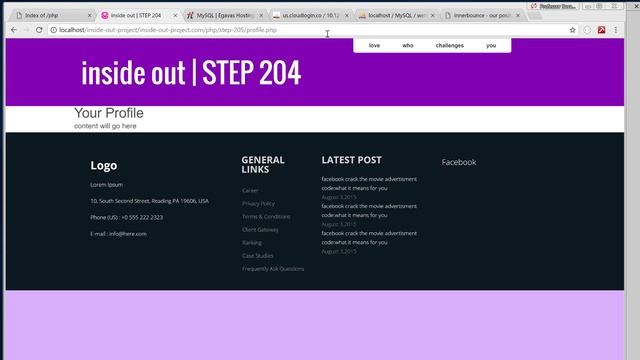Close the 'inside out | STEP 204' tab

175,15
